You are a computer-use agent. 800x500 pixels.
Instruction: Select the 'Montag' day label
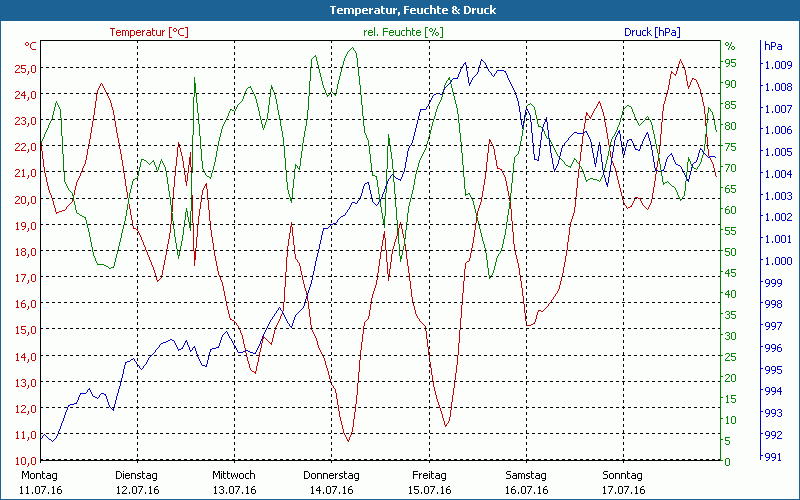tap(39, 475)
